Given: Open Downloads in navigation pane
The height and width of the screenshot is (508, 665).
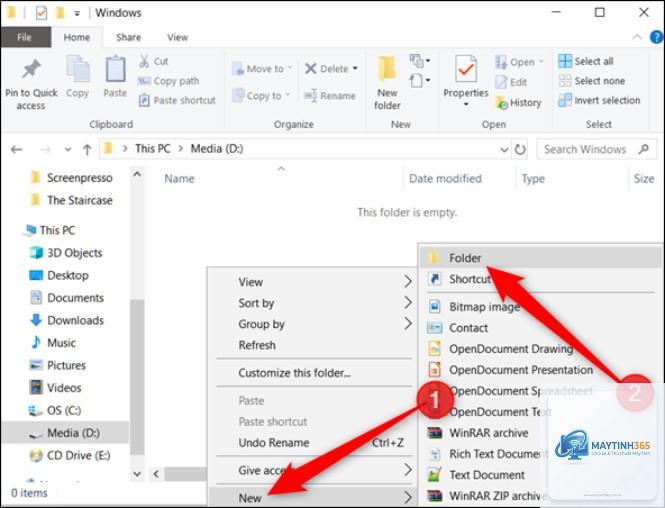Looking at the screenshot, I should [x=67, y=320].
